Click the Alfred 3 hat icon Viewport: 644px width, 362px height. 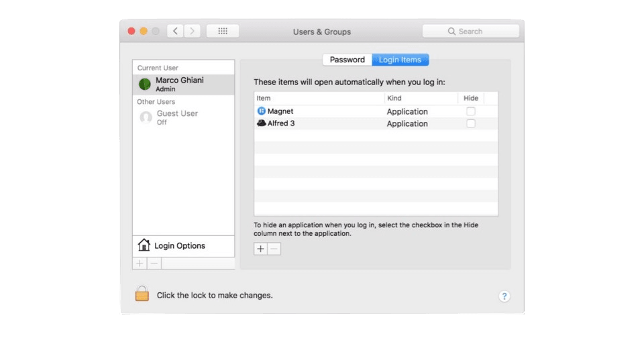pos(262,123)
